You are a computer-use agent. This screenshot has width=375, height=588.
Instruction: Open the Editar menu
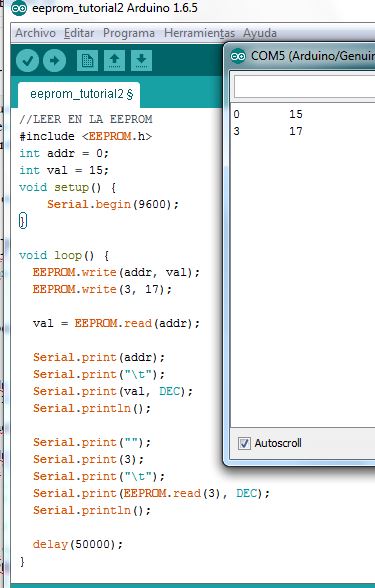coord(79,33)
